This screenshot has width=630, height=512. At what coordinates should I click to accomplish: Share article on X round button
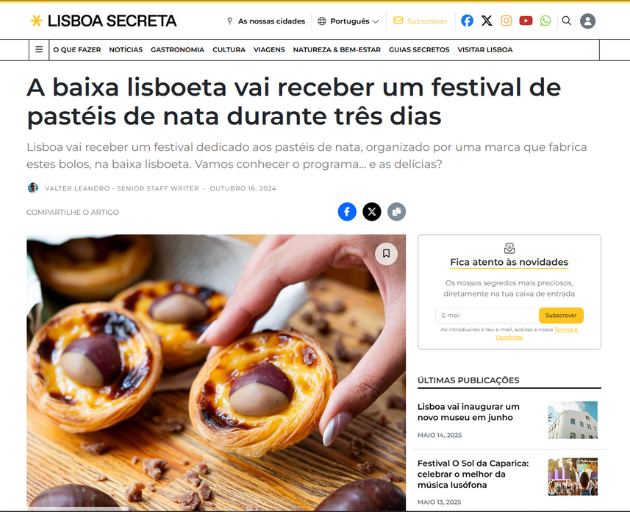click(x=372, y=211)
